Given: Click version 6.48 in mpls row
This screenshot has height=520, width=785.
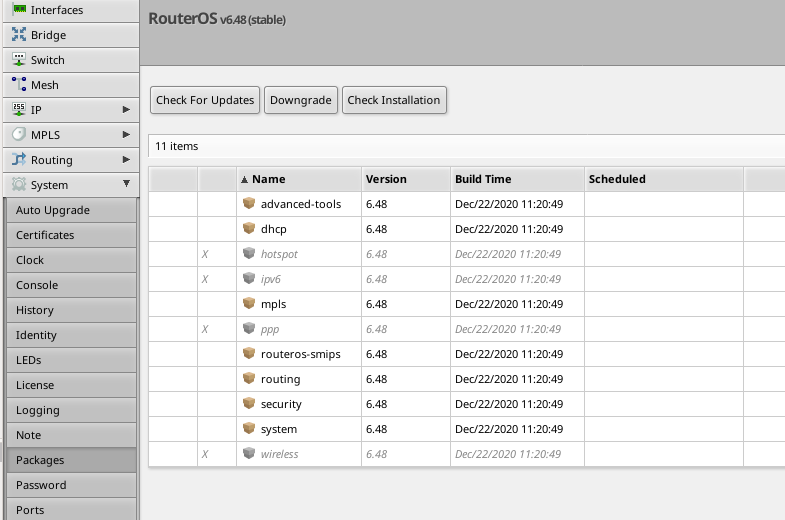Looking at the screenshot, I should click(376, 304).
